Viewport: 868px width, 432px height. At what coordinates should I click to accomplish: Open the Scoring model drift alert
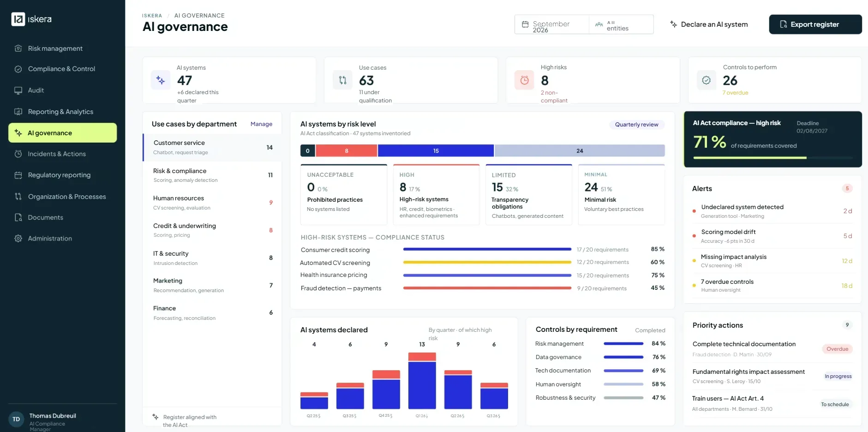coord(772,236)
